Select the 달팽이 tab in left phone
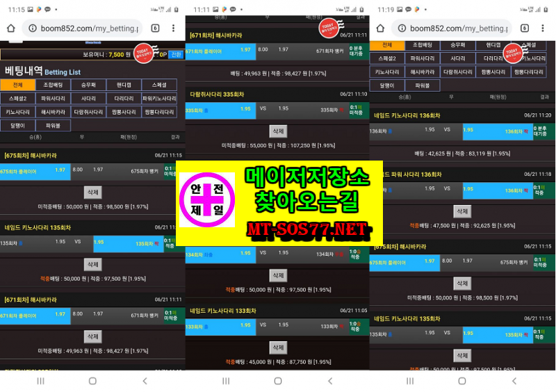556x392 pixels. pyautogui.click(x=18, y=125)
